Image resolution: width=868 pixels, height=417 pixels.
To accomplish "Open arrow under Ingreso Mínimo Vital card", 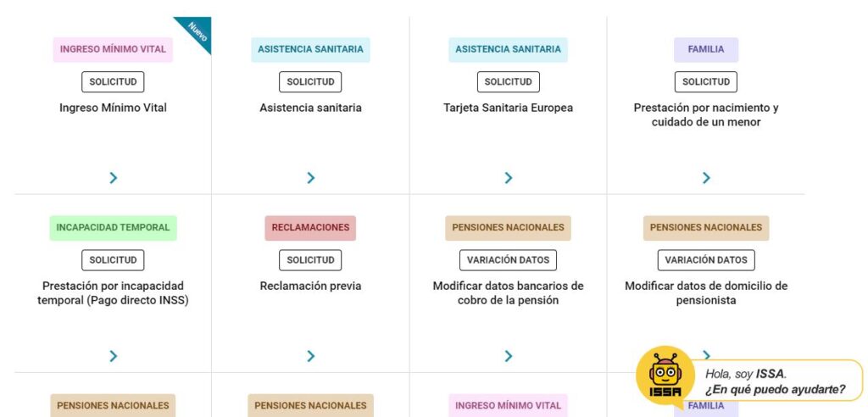I will pos(113,178).
